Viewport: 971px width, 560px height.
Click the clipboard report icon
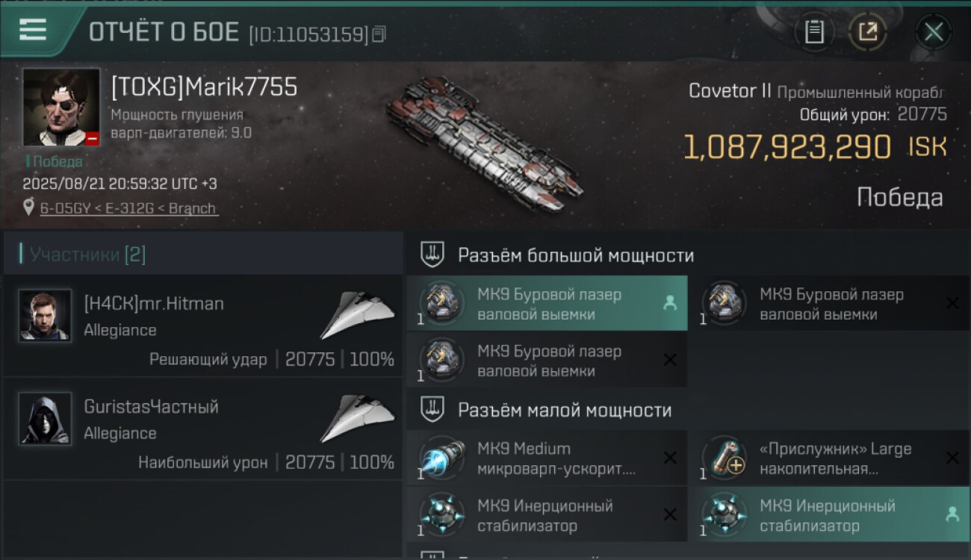[814, 32]
